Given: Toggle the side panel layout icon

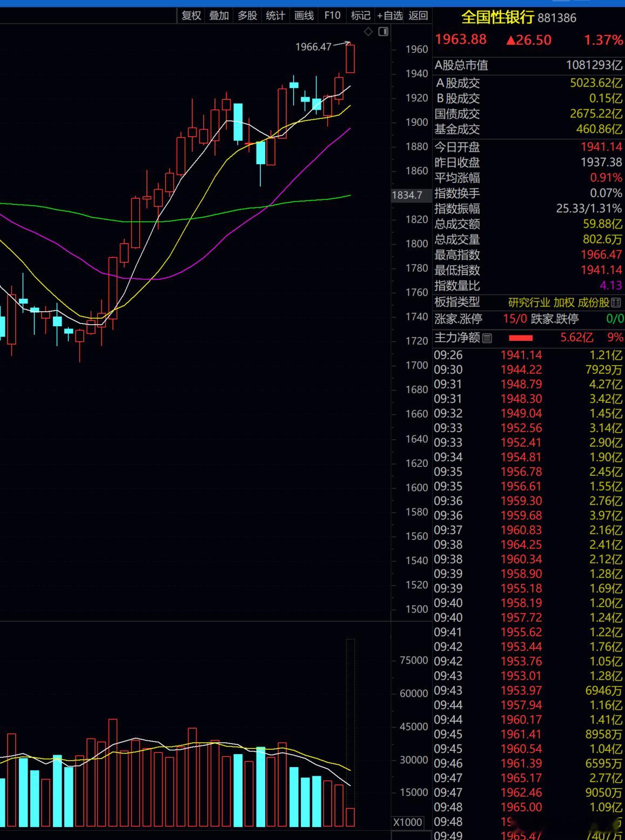Looking at the screenshot, I should pos(384,32).
